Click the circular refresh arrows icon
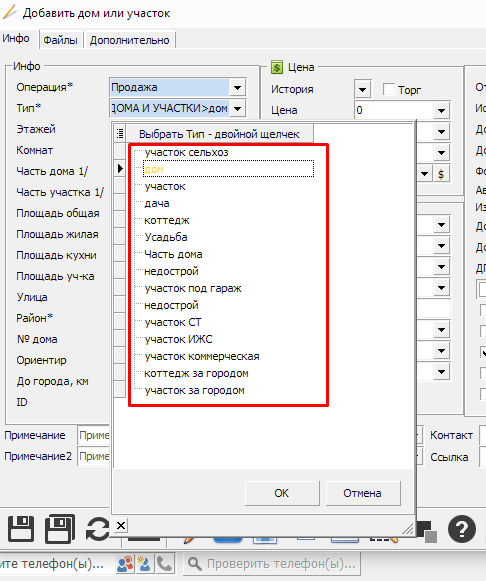Viewport: 486px width, 581px height. pyautogui.click(x=98, y=529)
